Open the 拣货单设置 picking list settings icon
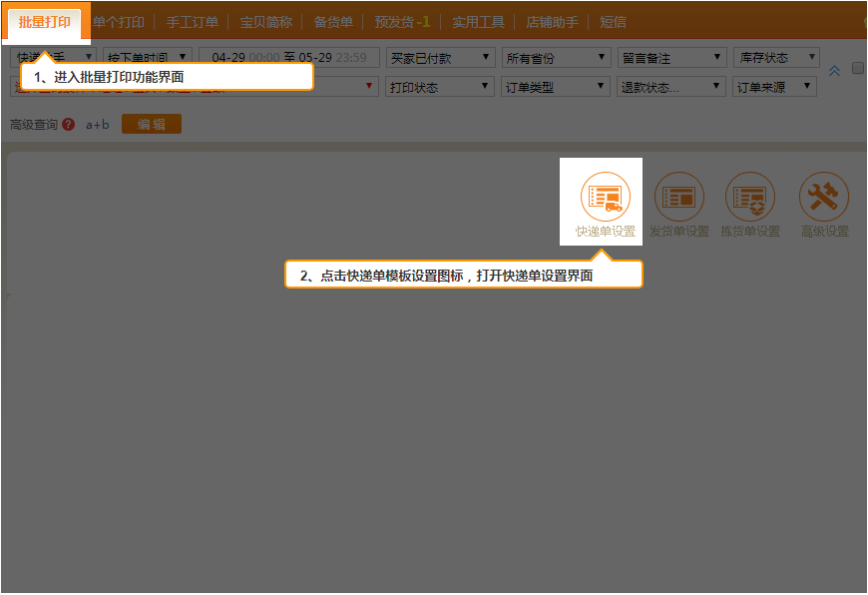The height and width of the screenshot is (595, 868). [750, 199]
